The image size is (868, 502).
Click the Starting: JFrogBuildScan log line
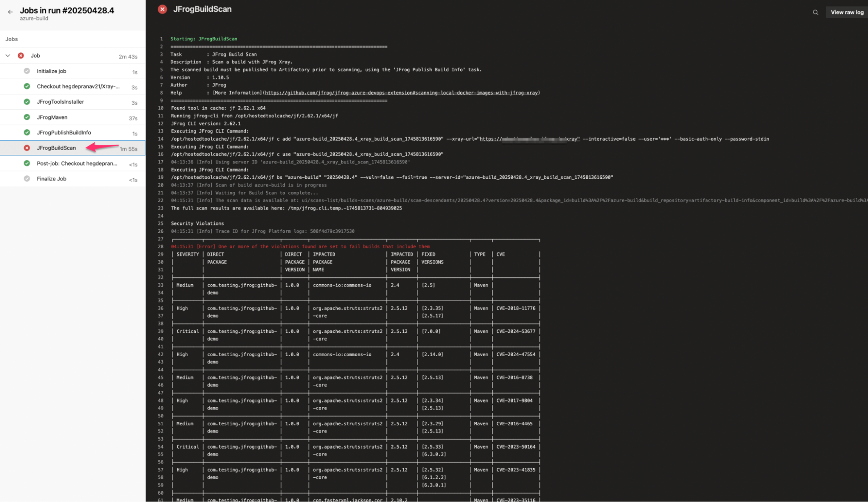tap(204, 39)
